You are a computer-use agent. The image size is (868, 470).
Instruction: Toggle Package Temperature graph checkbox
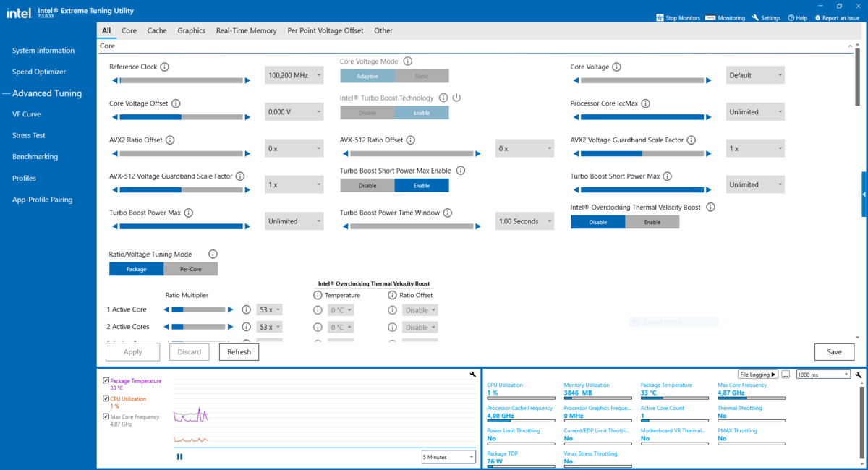(x=106, y=380)
